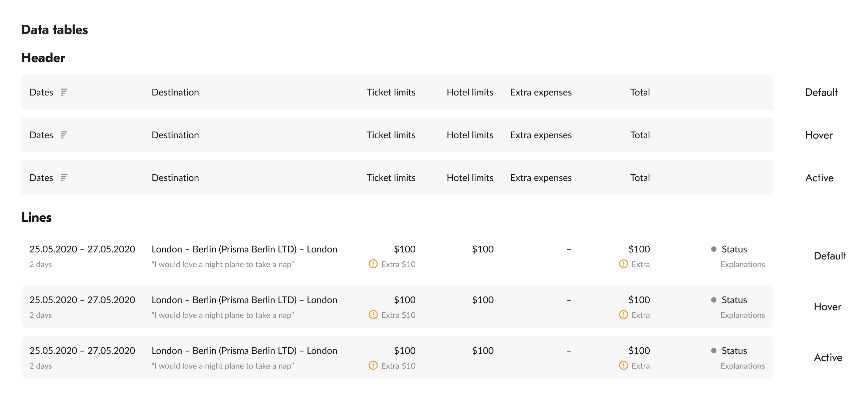Click grey status dot in Default line
The height and width of the screenshot is (400, 868).
point(713,249)
